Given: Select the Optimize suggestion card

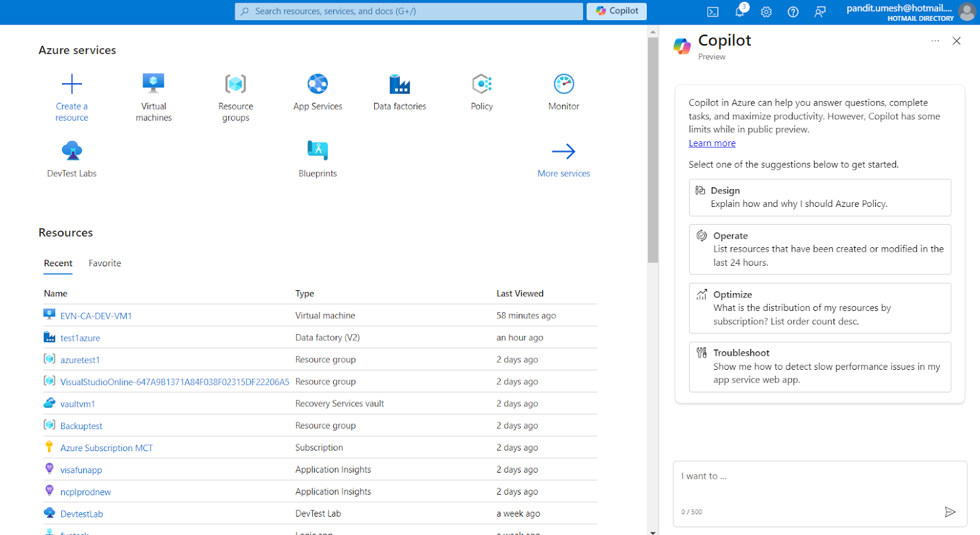Looking at the screenshot, I should click(820, 308).
